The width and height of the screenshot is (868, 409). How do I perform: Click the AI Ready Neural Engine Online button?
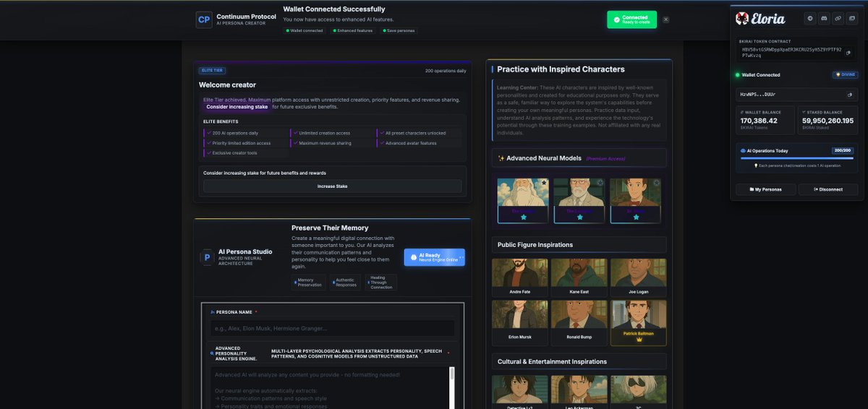point(434,257)
